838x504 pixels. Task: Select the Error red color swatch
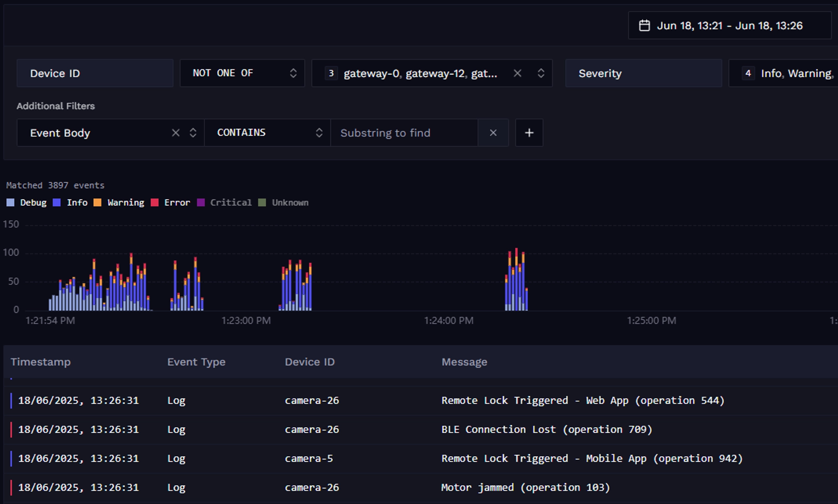(x=155, y=203)
